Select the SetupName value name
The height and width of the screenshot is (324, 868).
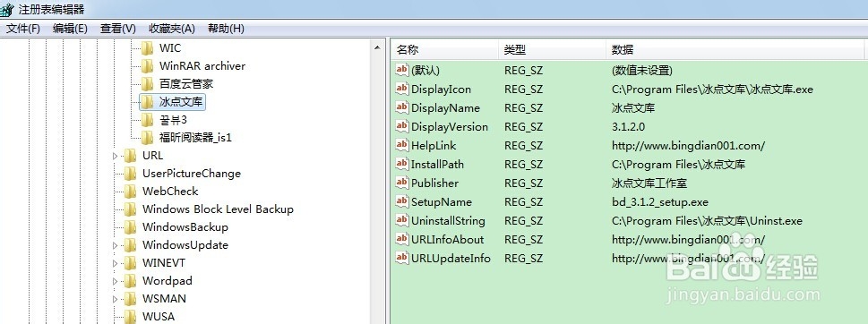[x=442, y=201]
